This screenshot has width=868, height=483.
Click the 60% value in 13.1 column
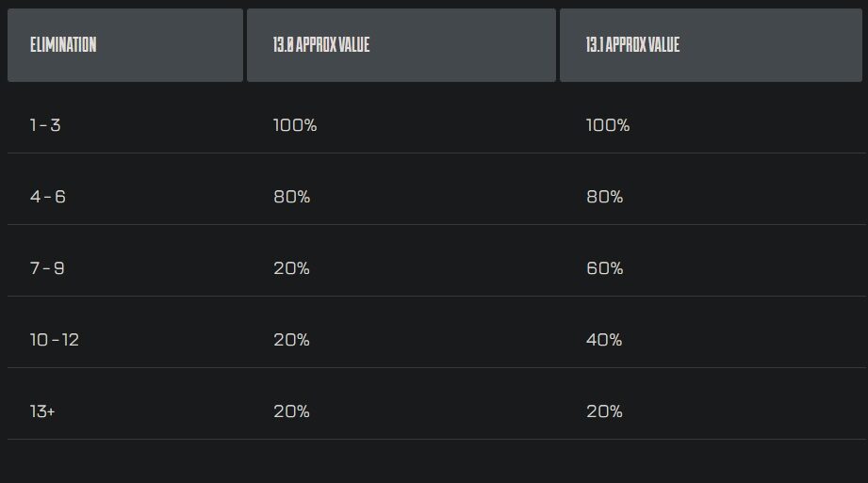(x=604, y=268)
